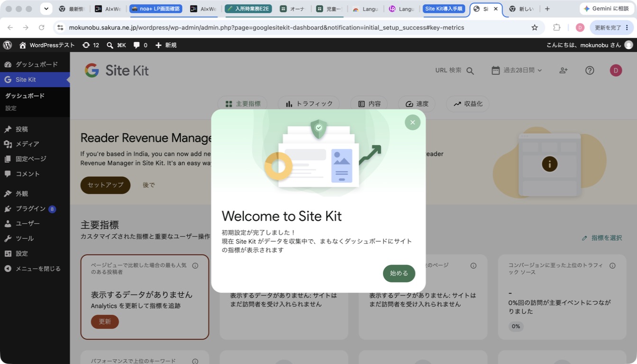Open 外観 in the sidebar

click(35, 194)
